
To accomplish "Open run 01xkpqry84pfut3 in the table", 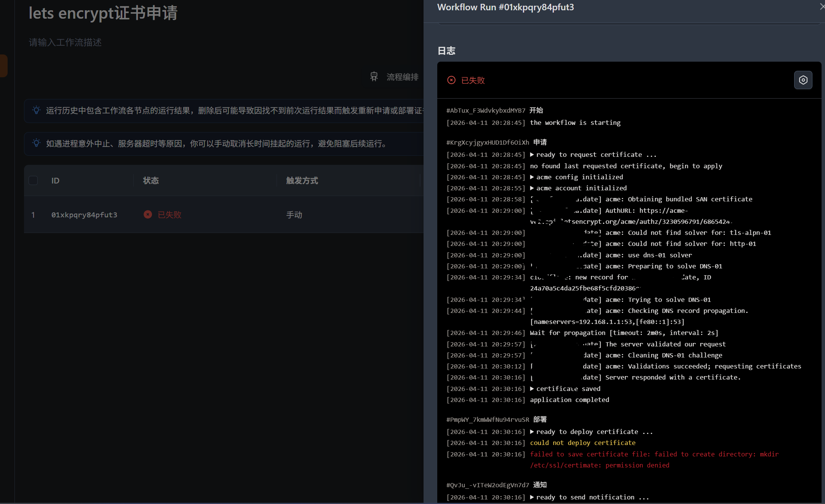I will pos(84,215).
